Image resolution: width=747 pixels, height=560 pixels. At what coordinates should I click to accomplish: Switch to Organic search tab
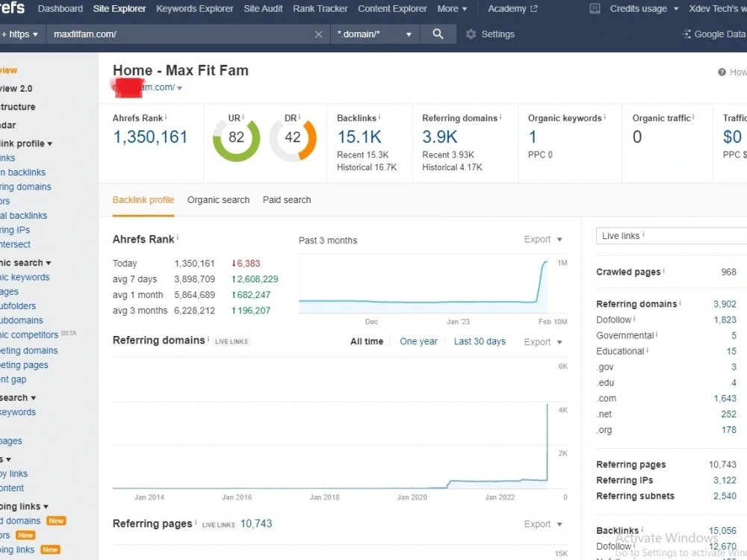click(218, 200)
